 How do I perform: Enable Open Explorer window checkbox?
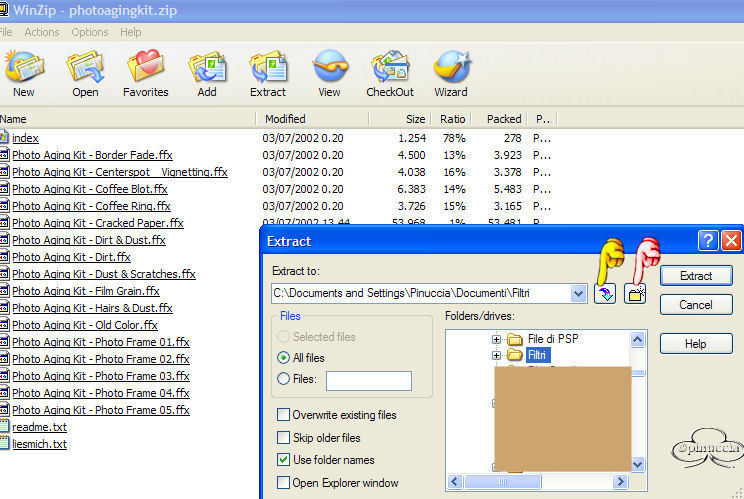(x=283, y=482)
